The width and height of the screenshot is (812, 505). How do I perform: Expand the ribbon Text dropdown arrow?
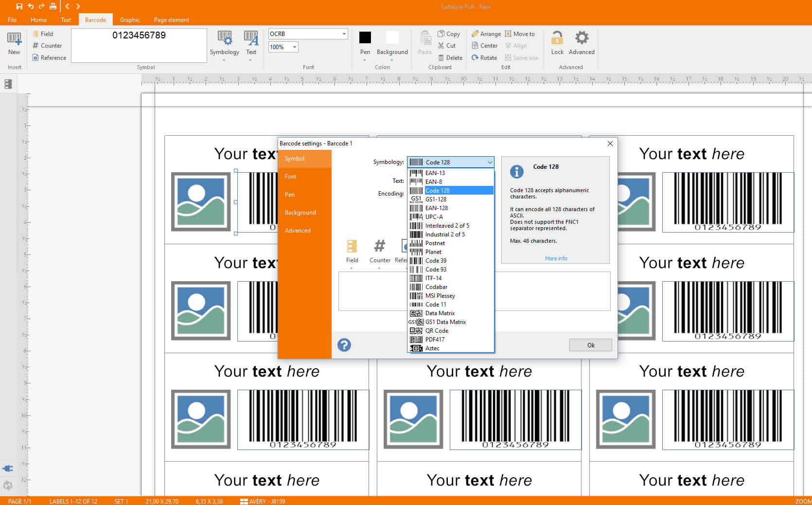(x=250, y=60)
